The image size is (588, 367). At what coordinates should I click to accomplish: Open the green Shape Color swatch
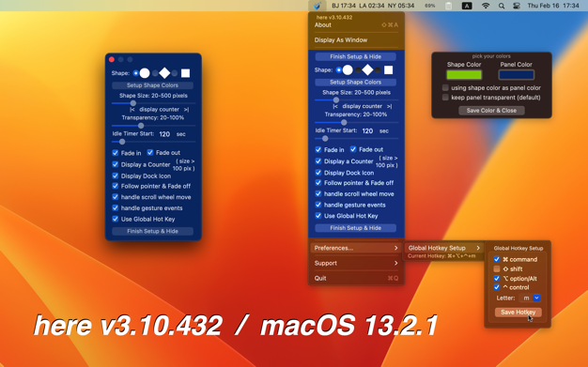[464, 75]
